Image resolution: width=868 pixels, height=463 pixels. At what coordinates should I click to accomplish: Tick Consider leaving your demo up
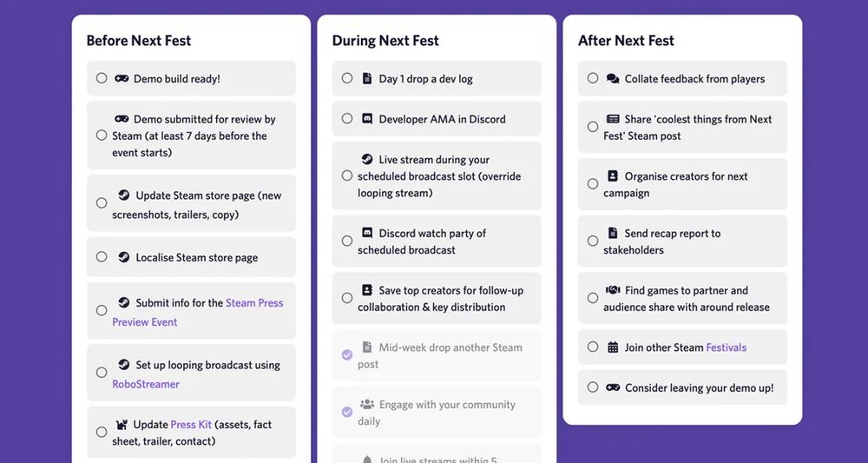tap(593, 387)
